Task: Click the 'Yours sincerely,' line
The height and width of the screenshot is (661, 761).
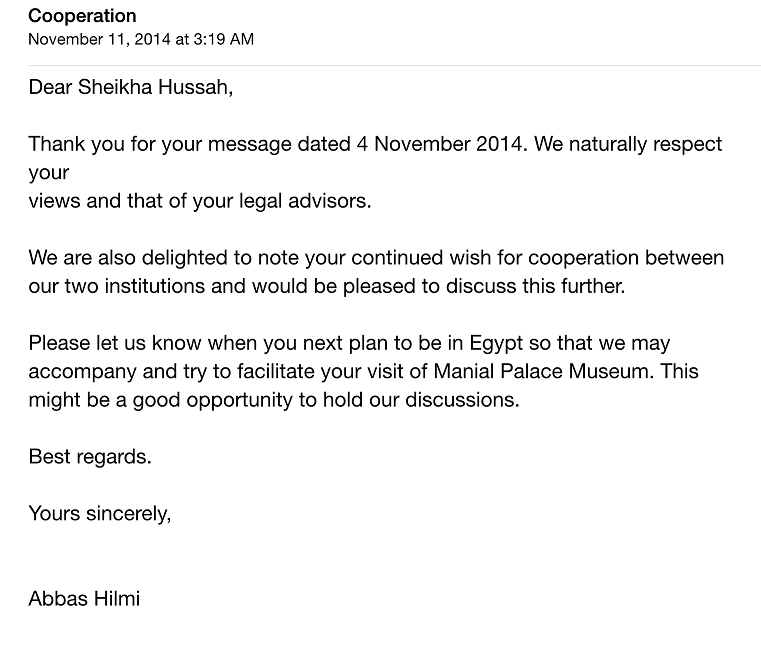Action: 99,513
